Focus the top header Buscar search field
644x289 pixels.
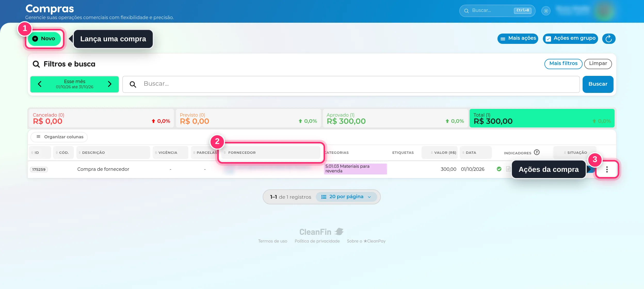tap(497, 11)
